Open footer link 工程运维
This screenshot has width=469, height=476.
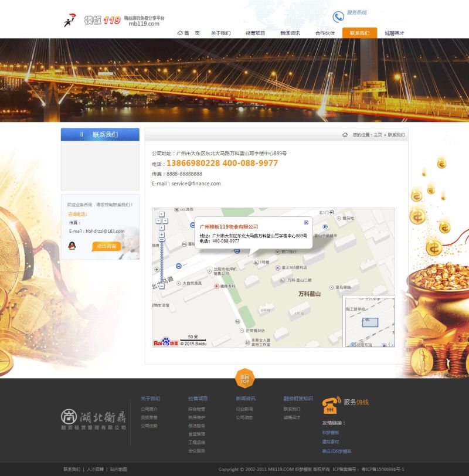pyautogui.click(x=197, y=443)
